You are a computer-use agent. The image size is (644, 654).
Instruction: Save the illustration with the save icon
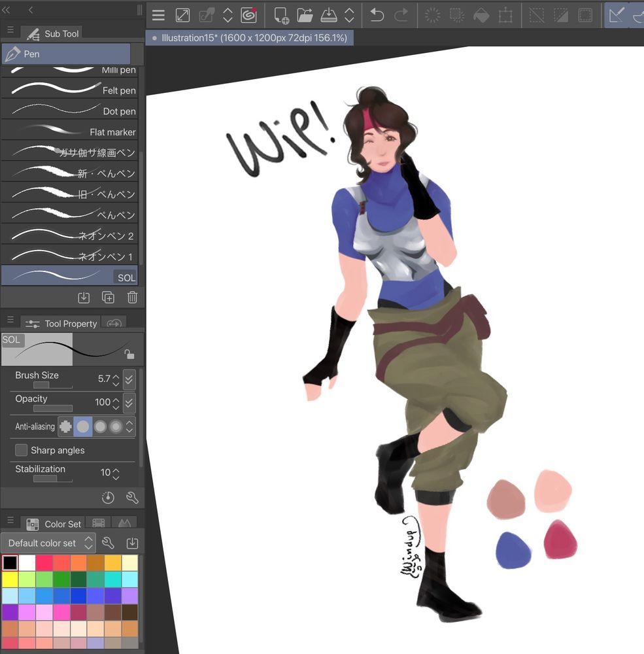click(x=329, y=16)
